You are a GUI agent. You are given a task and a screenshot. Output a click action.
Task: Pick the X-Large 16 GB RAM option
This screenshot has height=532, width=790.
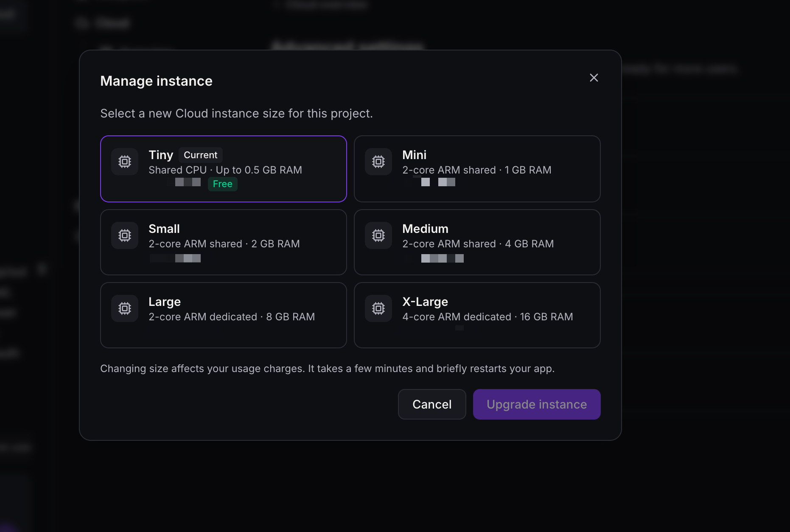477,315
